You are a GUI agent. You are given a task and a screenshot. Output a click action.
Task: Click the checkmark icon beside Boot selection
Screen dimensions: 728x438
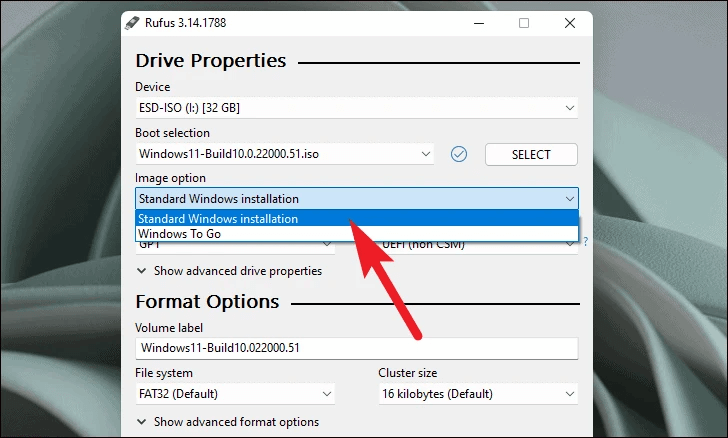click(x=459, y=154)
